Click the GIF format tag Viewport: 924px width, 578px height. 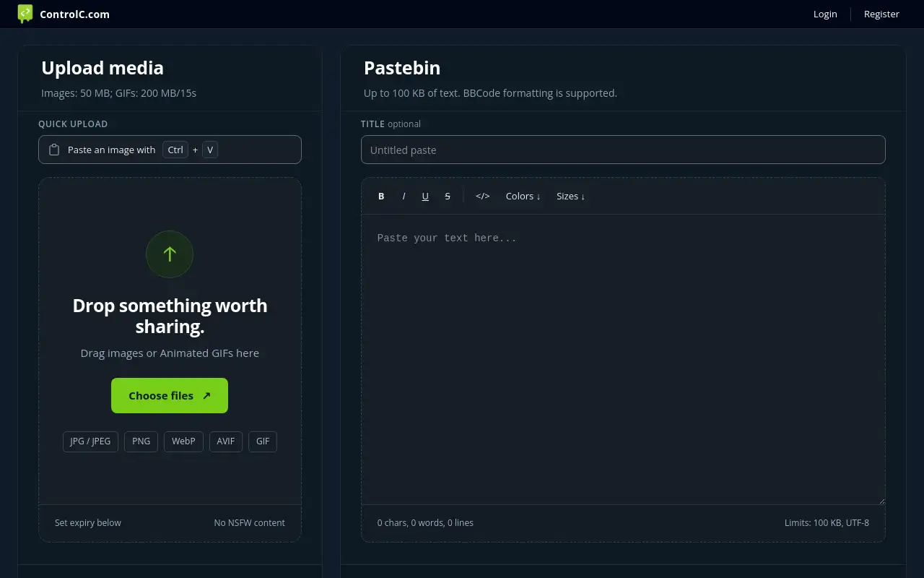point(263,441)
